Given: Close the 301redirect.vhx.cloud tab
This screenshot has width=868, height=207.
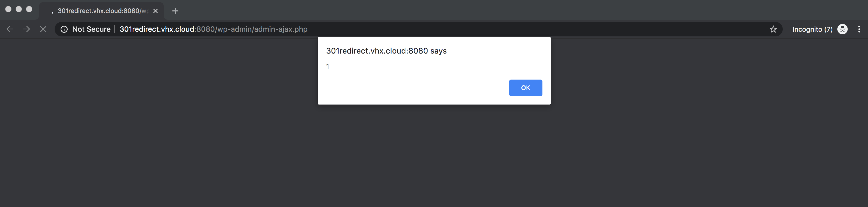Looking at the screenshot, I should point(155,11).
